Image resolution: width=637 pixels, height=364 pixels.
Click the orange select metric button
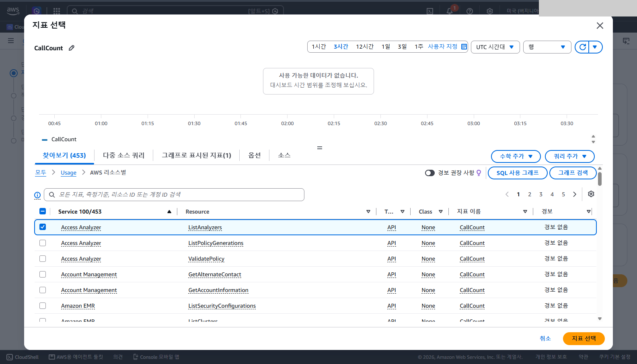pos(584,339)
